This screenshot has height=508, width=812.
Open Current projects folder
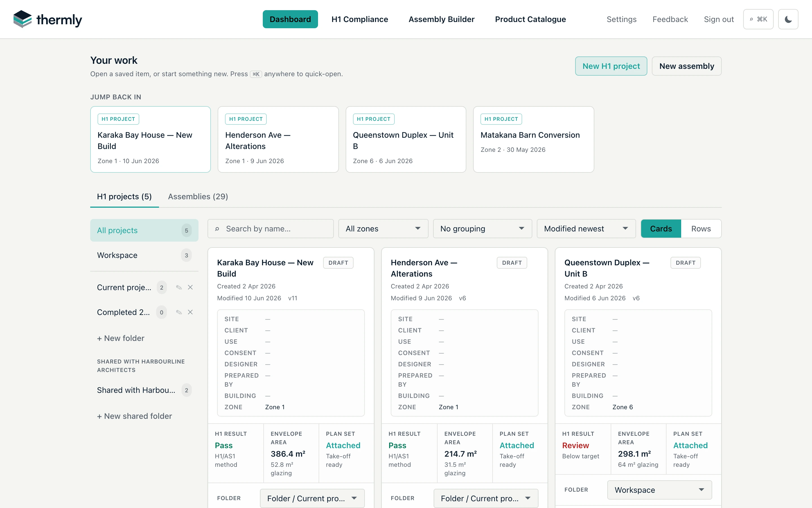coord(124,287)
